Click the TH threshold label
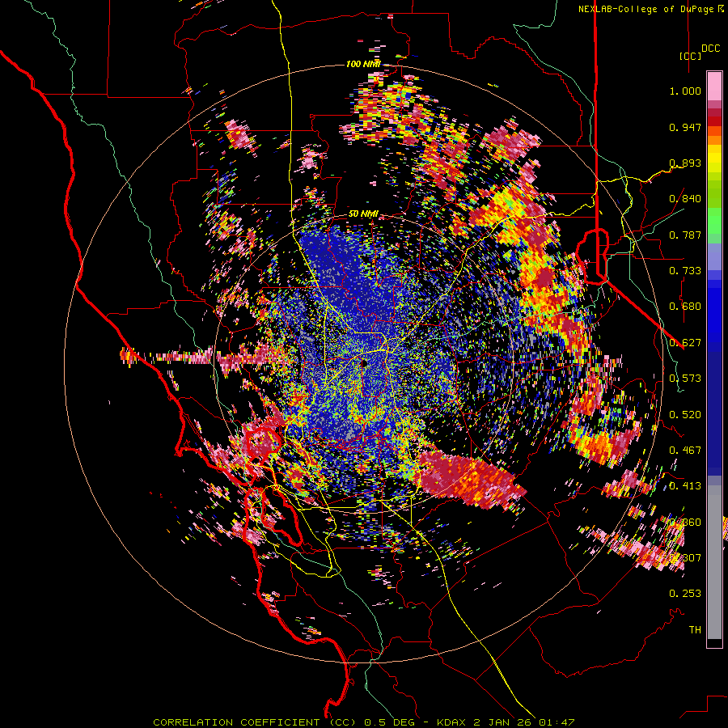728x728 pixels. pyautogui.click(x=695, y=629)
